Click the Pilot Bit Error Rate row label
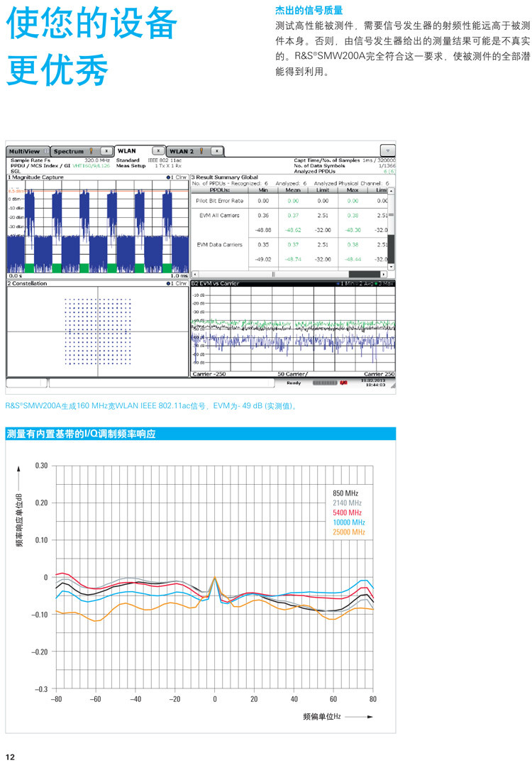This screenshot has width=532, height=763. (220, 200)
